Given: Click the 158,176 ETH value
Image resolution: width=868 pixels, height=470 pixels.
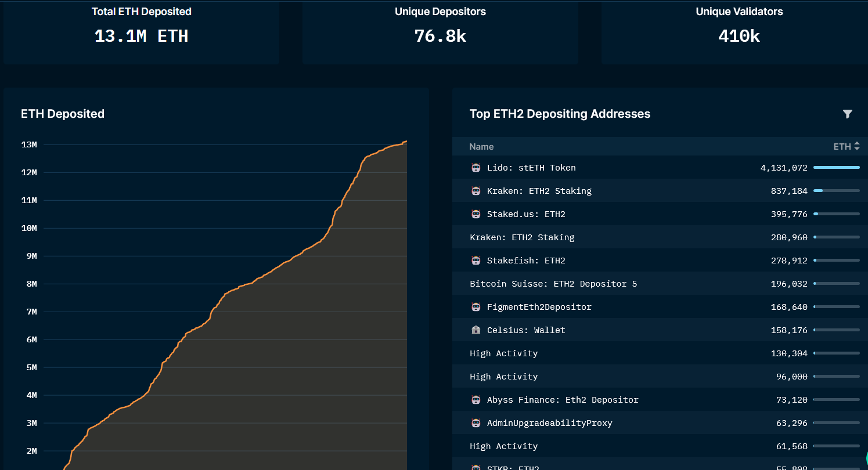Looking at the screenshot, I should coord(789,330).
